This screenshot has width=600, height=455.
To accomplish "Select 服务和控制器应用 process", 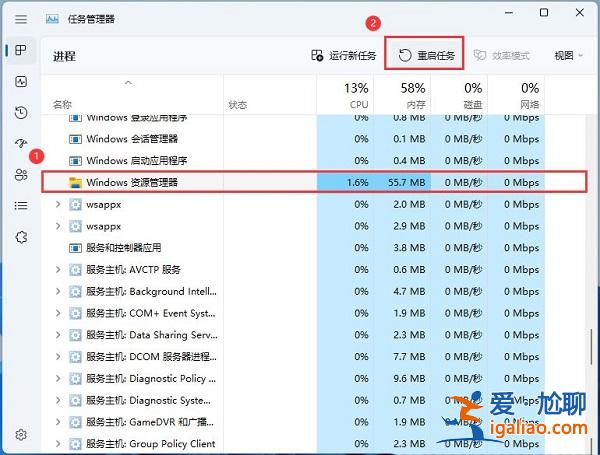I will (124, 248).
